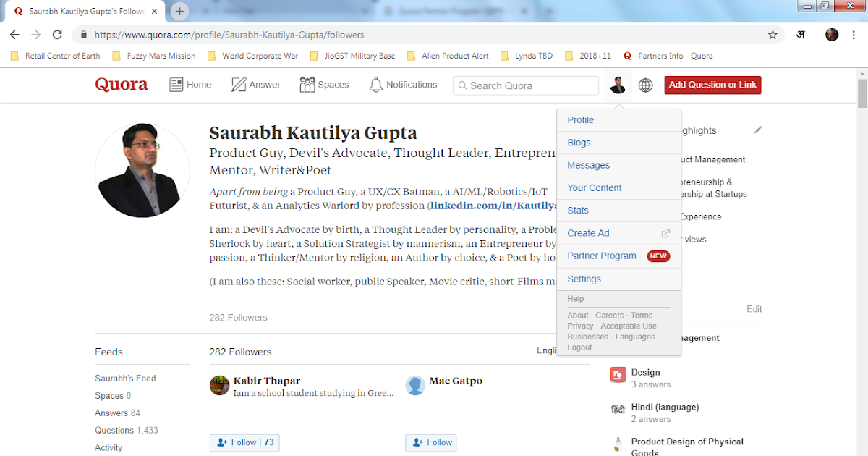Click the Businesses footer link

587,337
